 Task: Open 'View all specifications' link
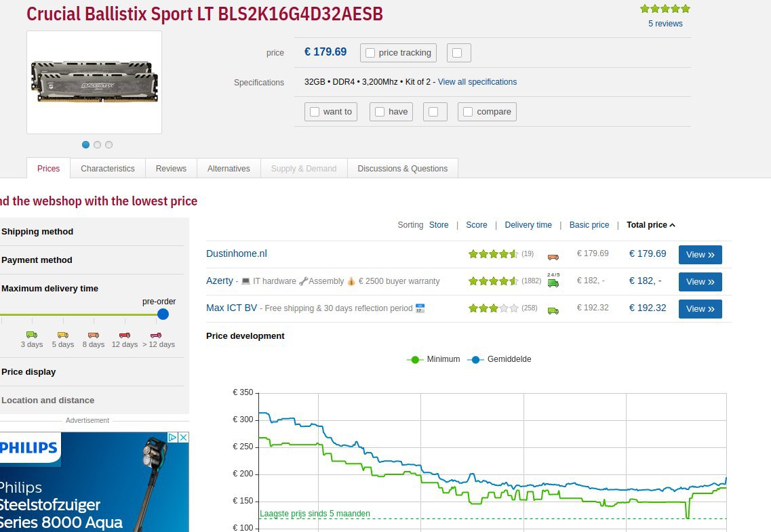tap(477, 82)
